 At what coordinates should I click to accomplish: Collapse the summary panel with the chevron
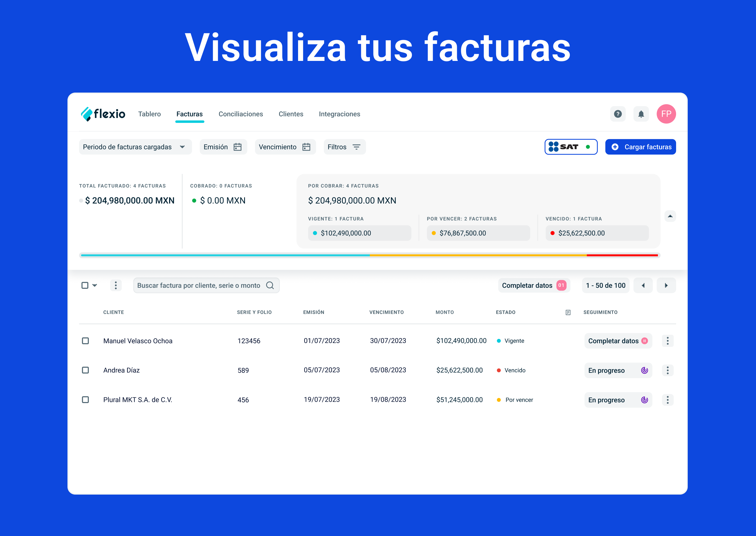670,216
